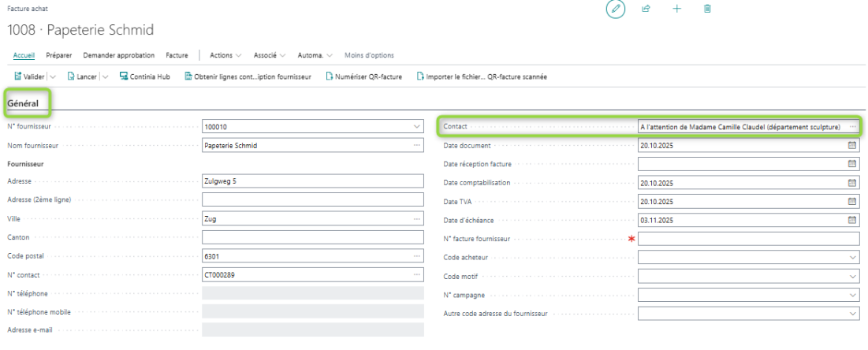Click the share icon at top
The height and width of the screenshot is (350, 868).
click(x=646, y=9)
